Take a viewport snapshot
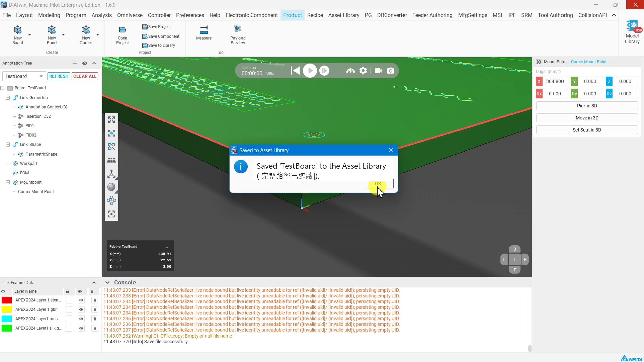The height and width of the screenshot is (362, 644). [391, 71]
